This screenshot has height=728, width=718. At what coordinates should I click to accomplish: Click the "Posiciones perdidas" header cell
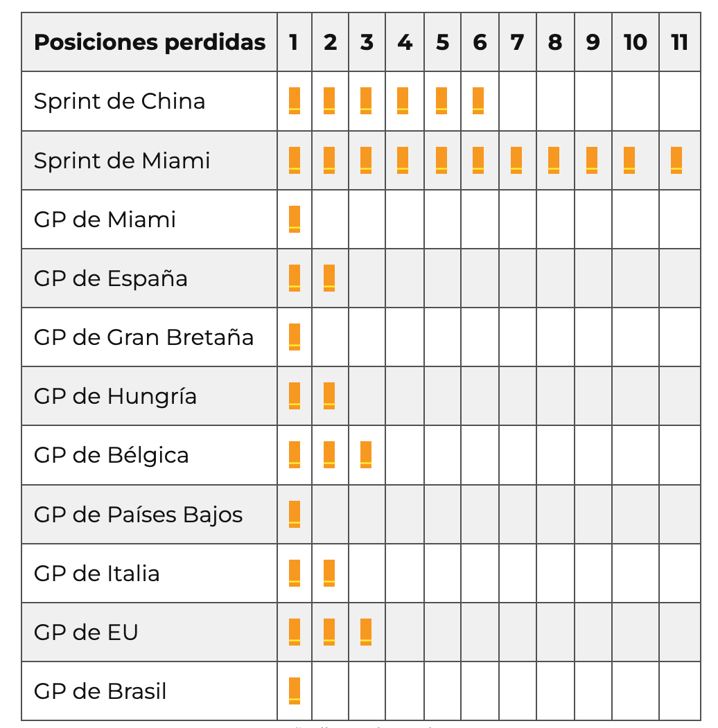tap(150, 42)
